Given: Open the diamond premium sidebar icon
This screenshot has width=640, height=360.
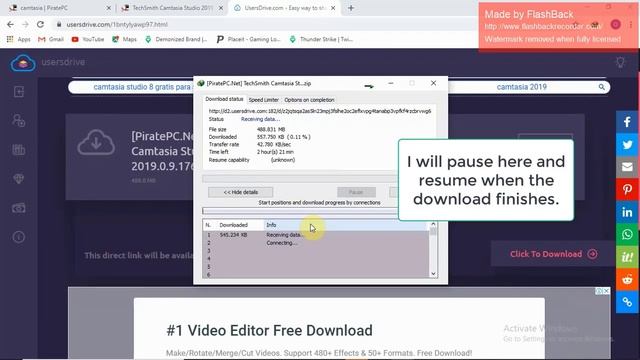Looking at the screenshot, I should tap(19, 179).
